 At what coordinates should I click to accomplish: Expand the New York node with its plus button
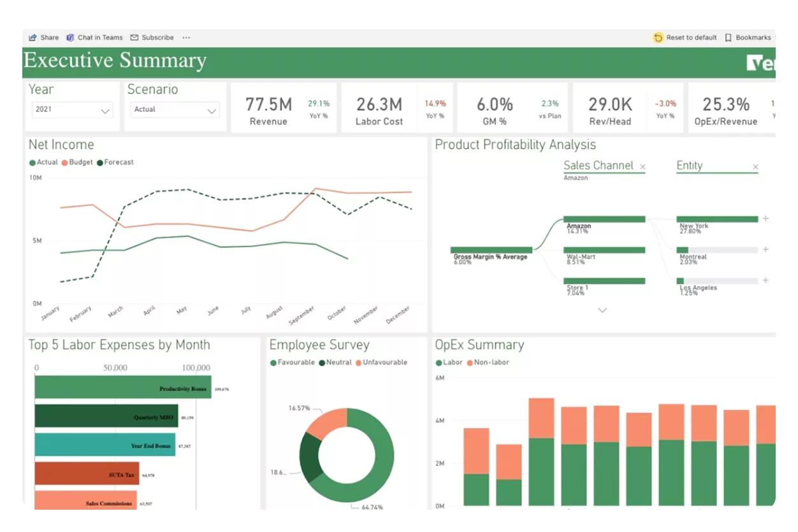pos(764,218)
